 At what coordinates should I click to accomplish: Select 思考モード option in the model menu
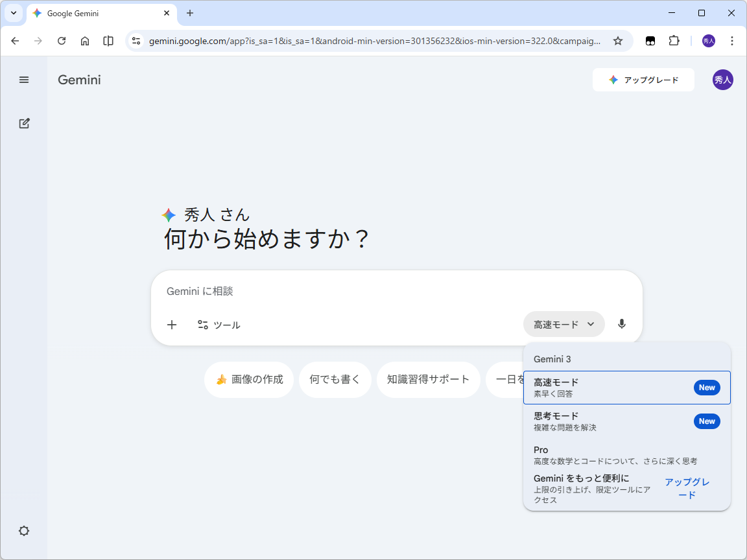click(x=626, y=421)
